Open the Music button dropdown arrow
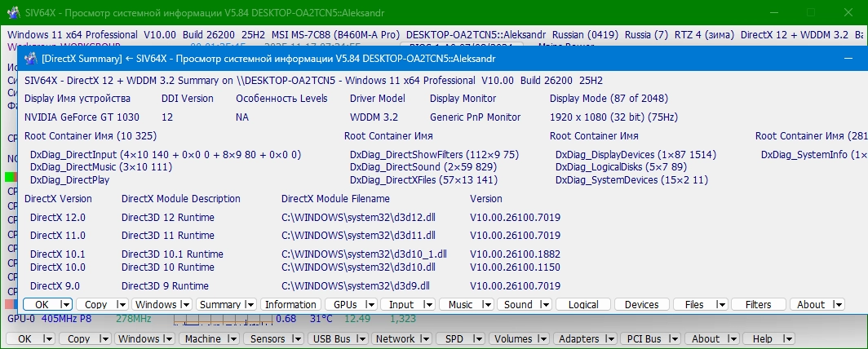This screenshot has height=349, width=868. (486, 304)
